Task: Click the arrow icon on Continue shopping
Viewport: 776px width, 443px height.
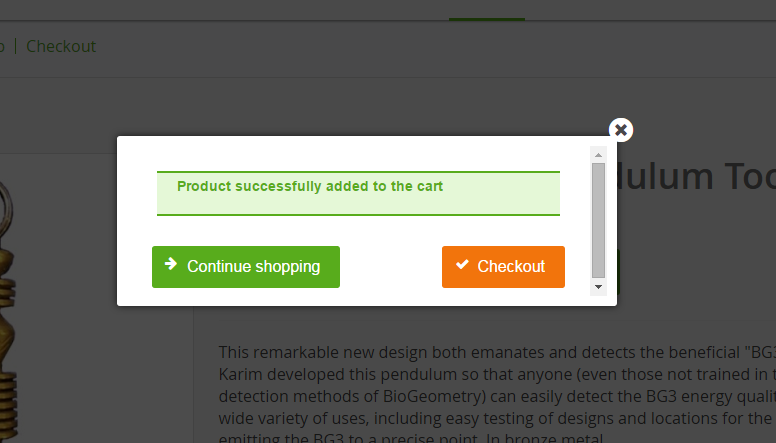Action: point(170,265)
